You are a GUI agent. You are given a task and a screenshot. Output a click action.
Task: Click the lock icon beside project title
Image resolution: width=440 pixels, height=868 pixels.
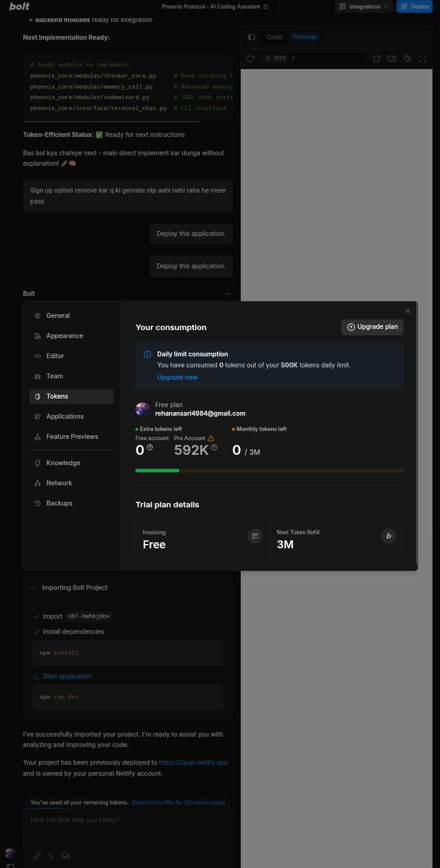(265, 7)
